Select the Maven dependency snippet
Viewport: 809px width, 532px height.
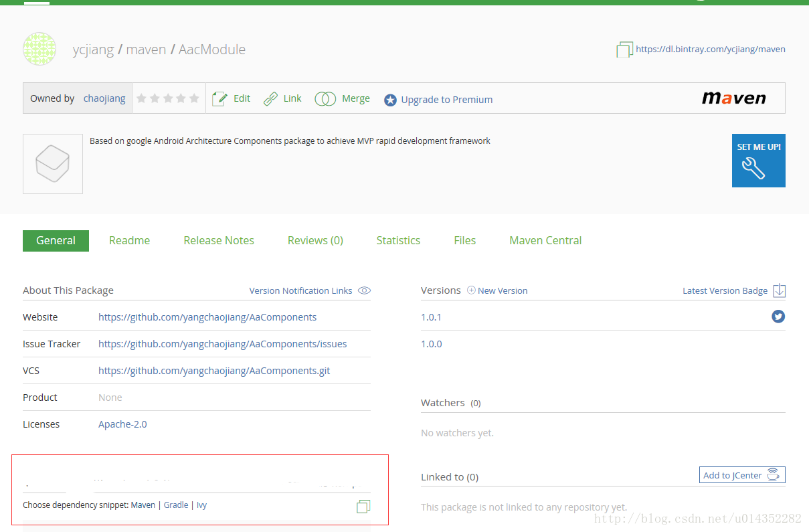click(143, 505)
